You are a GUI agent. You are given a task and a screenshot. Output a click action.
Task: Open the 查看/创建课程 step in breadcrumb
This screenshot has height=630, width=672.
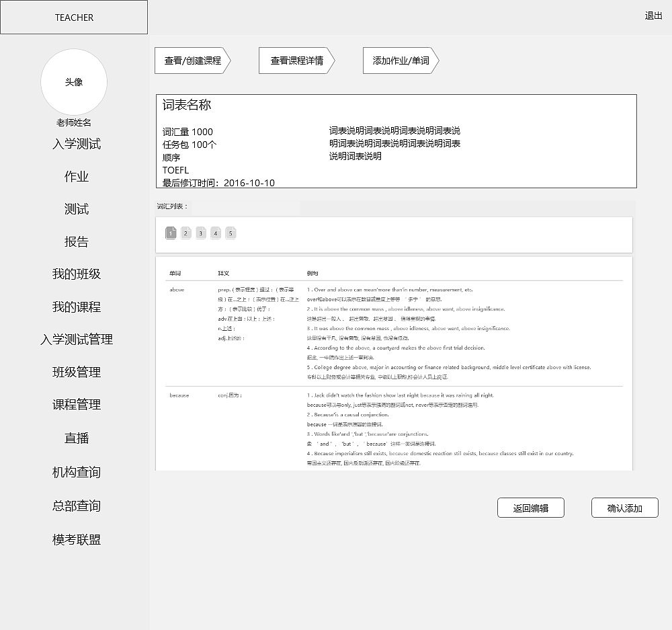192,61
